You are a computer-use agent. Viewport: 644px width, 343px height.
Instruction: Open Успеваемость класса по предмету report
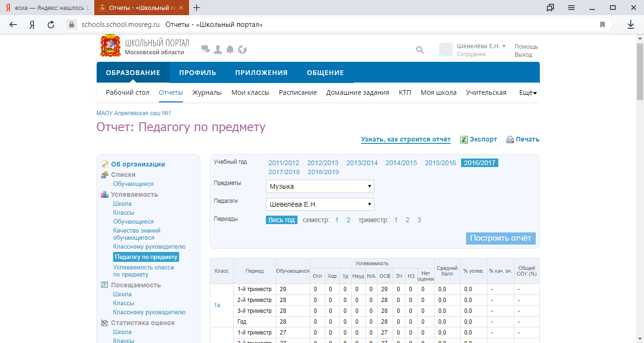point(143,271)
